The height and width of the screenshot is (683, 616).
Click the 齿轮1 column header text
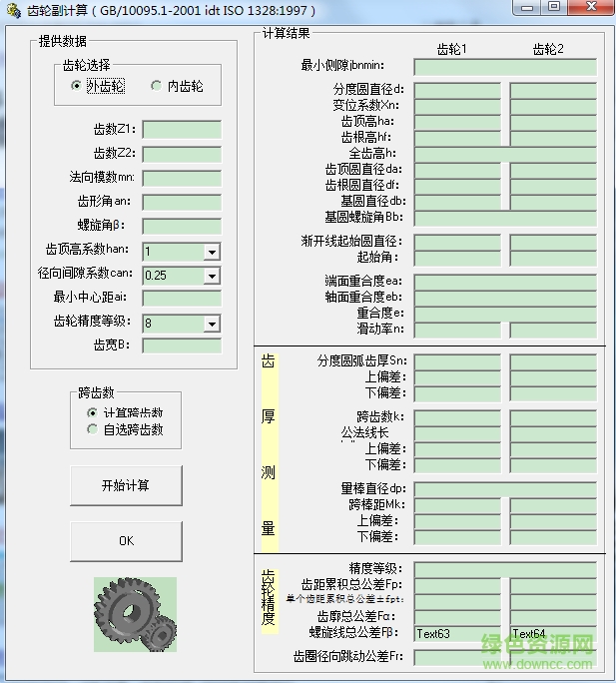tap(451, 49)
